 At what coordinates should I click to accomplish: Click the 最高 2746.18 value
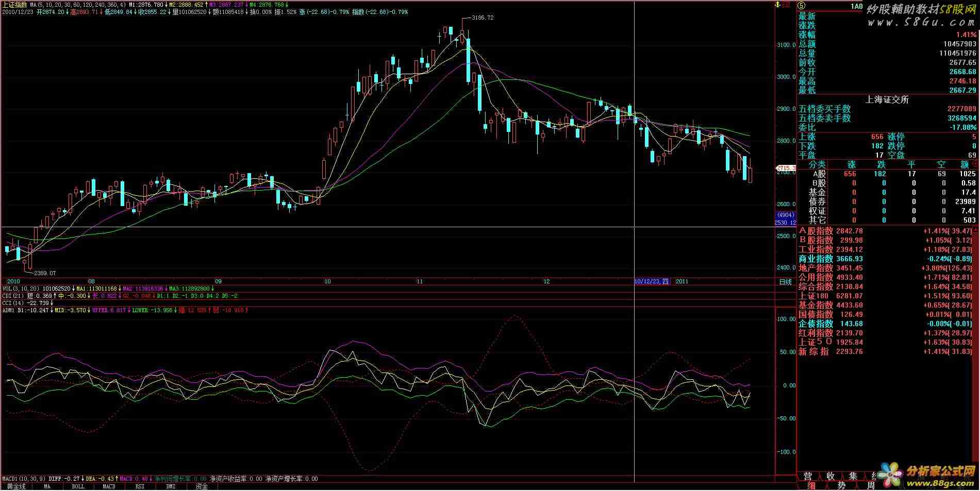pyautogui.click(x=963, y=81)
